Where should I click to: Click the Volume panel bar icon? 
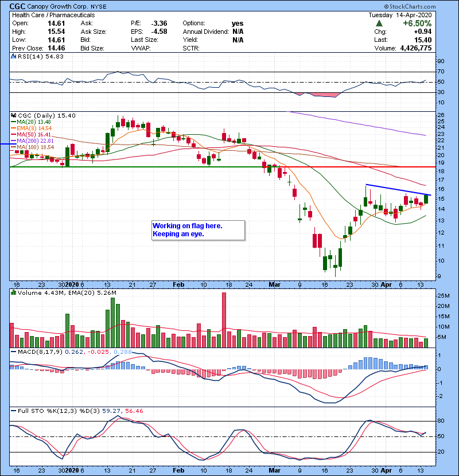[13, 292]
